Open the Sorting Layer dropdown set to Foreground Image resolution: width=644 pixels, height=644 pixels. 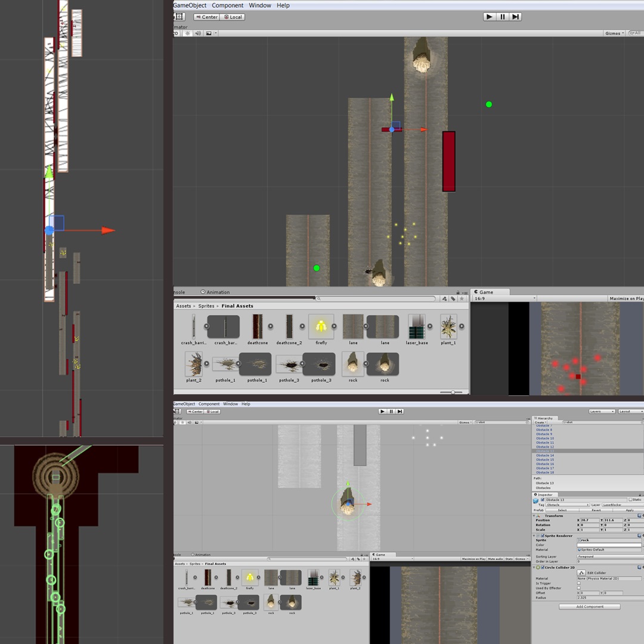[x=606, y=557]
